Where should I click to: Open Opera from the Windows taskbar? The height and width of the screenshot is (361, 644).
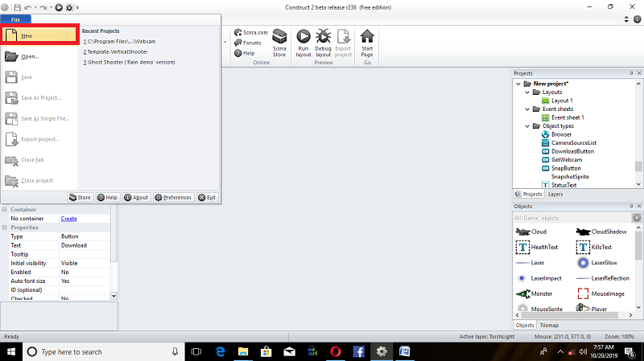point(335,351)
